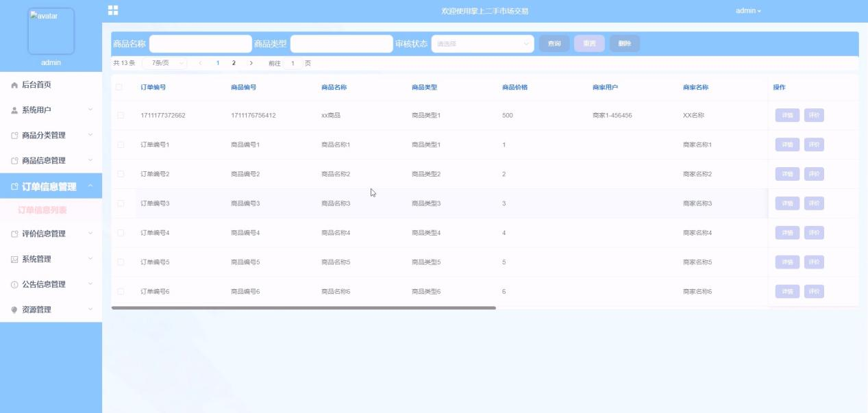Screen dimensions: 868x413
Task: Click 详情 for the XX名称 row
Action: coord(787,116)
